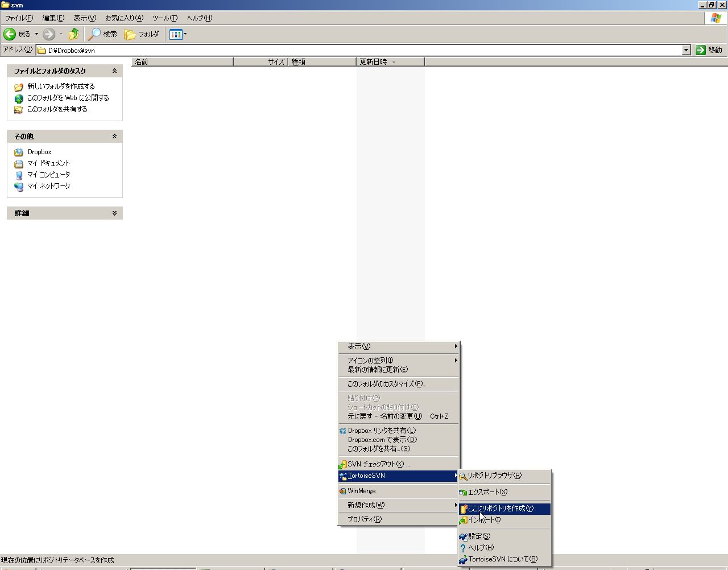Open the Back button history dropdown
The image size is (728, 570).
tap(36, 34)
